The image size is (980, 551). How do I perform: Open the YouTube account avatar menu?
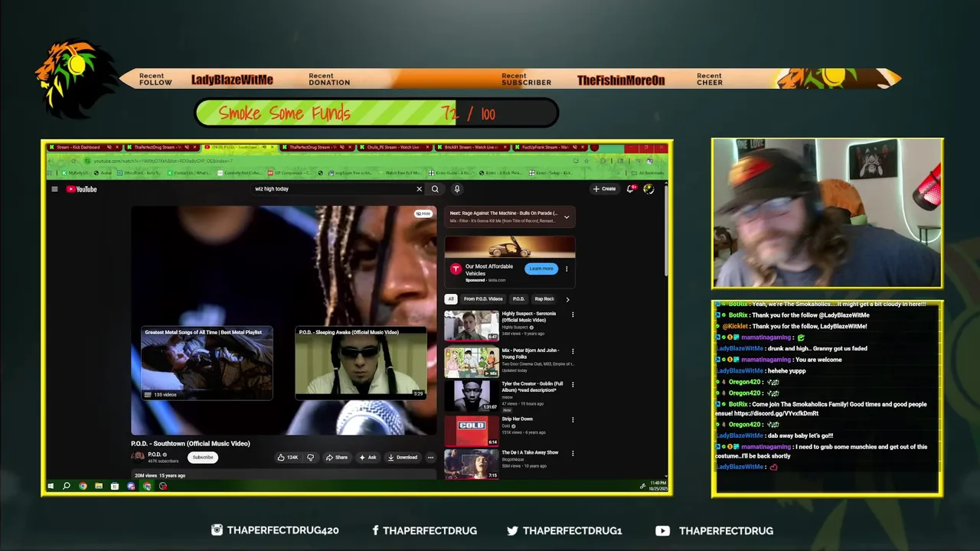(x=648, y=189)
